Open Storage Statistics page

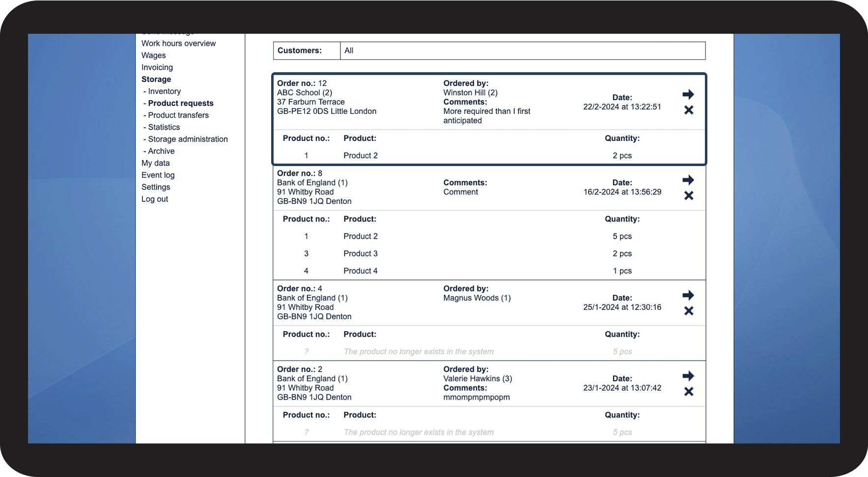(x=164, y=127)
